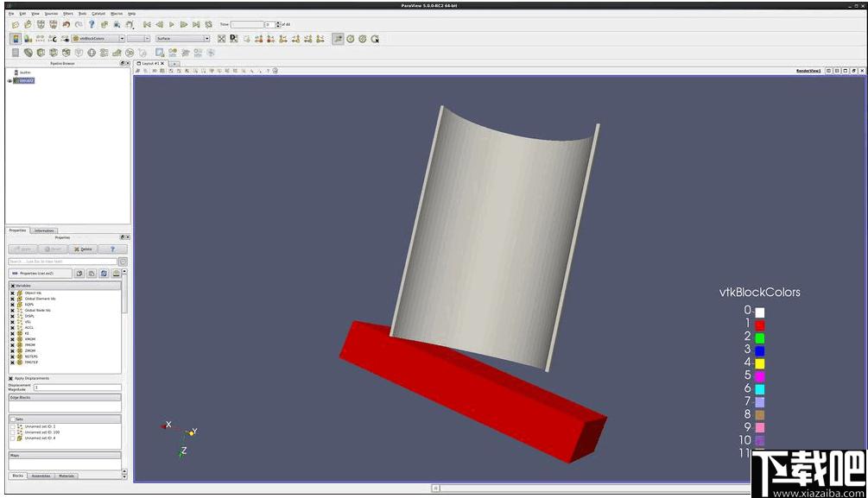Click the blue question mark help icon

coord(92,24)
